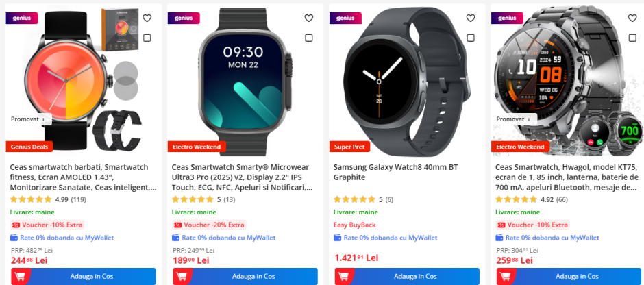Favorite the Hwagol KT75 smartwatch
The width and height of the screenshot is (644, 285).
click(632, 18)
